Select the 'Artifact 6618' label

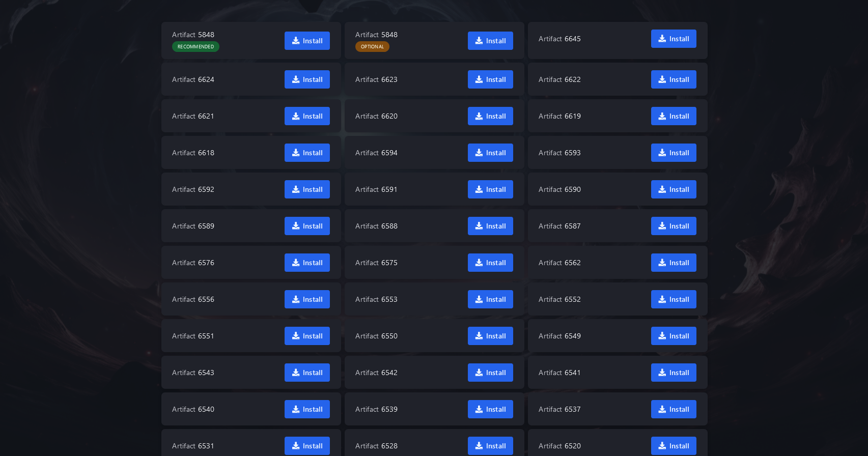(x=193, y=153)
